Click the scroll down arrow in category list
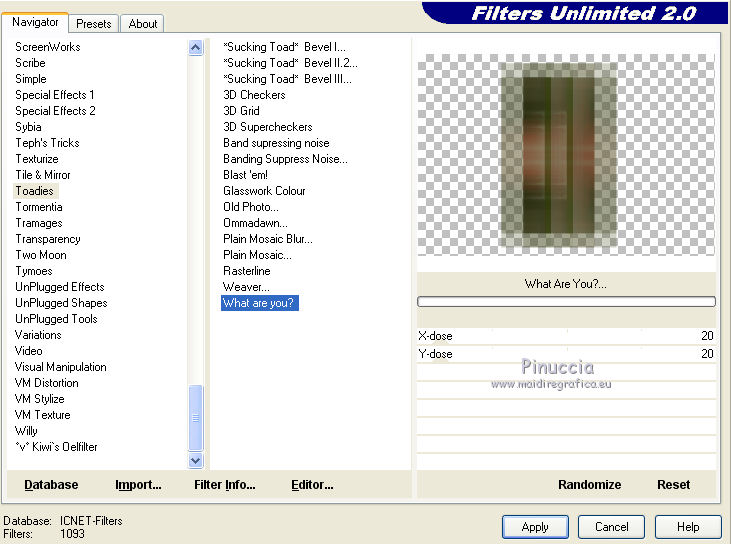 point(195,461)
